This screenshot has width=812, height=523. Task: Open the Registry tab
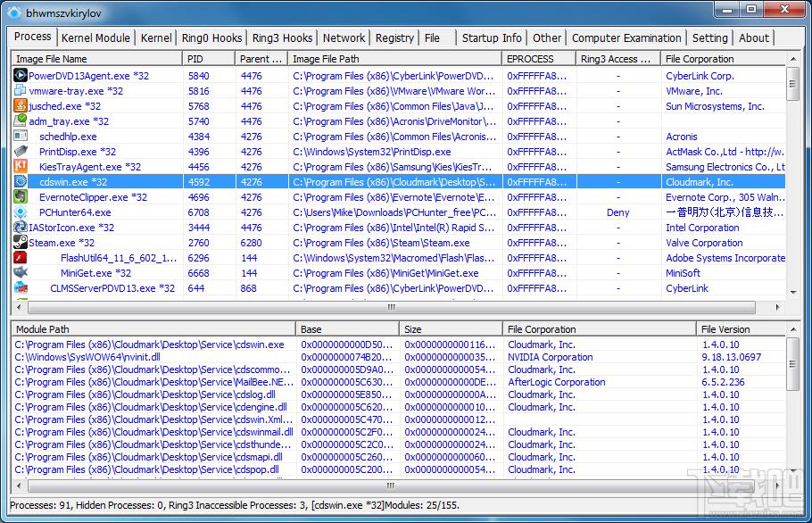pyautogui.click(x=394, y=37)
